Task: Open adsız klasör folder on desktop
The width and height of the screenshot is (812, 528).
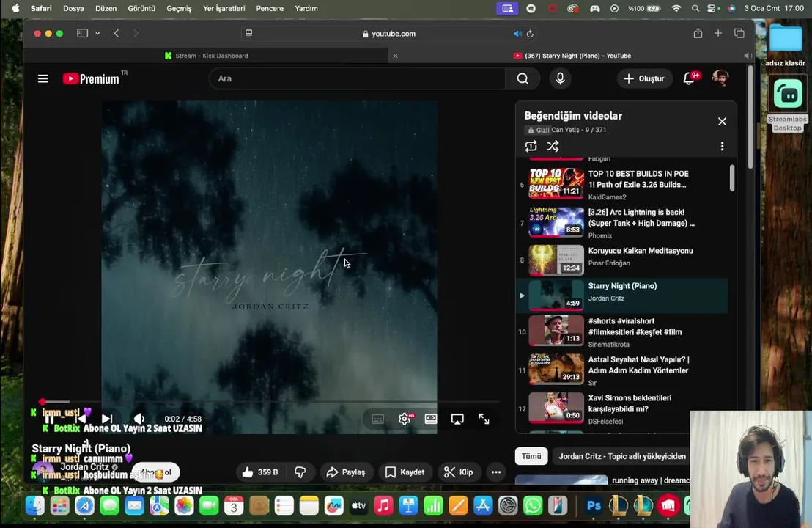Action: [785, 45]
